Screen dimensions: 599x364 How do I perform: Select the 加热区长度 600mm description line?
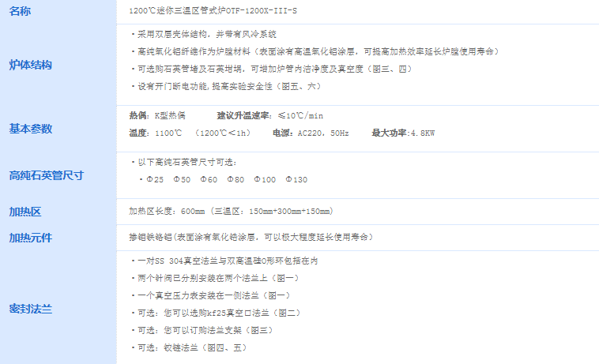(231, 212)
